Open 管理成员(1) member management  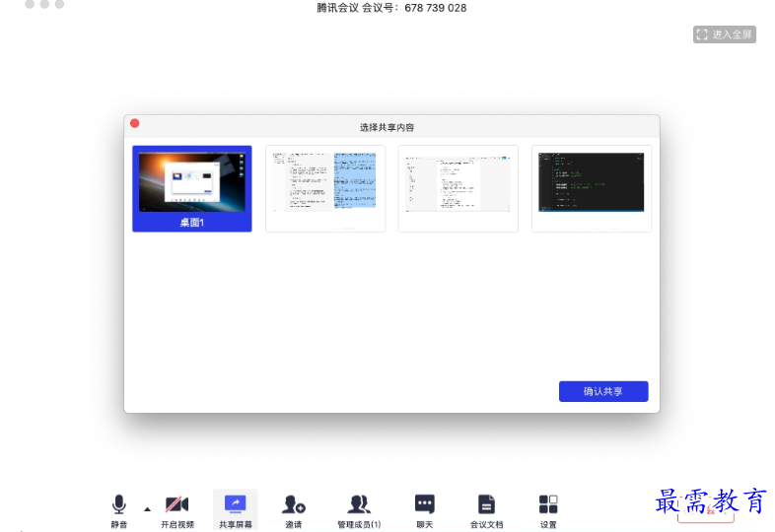click(x=359, y=510)
